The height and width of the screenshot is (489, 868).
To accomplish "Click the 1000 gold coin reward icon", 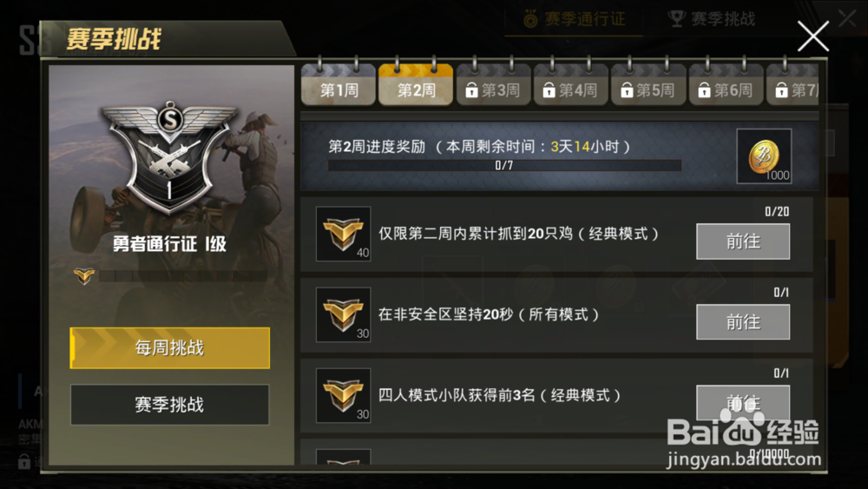I will [764, 156].
